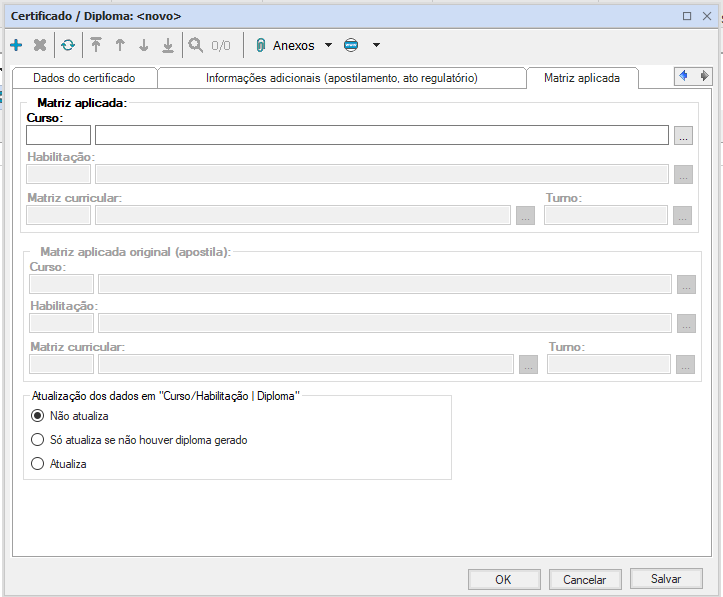Viewport: 723px width, 597px height.
Task: Go to previous record up arrow
Action: point(120,45)
